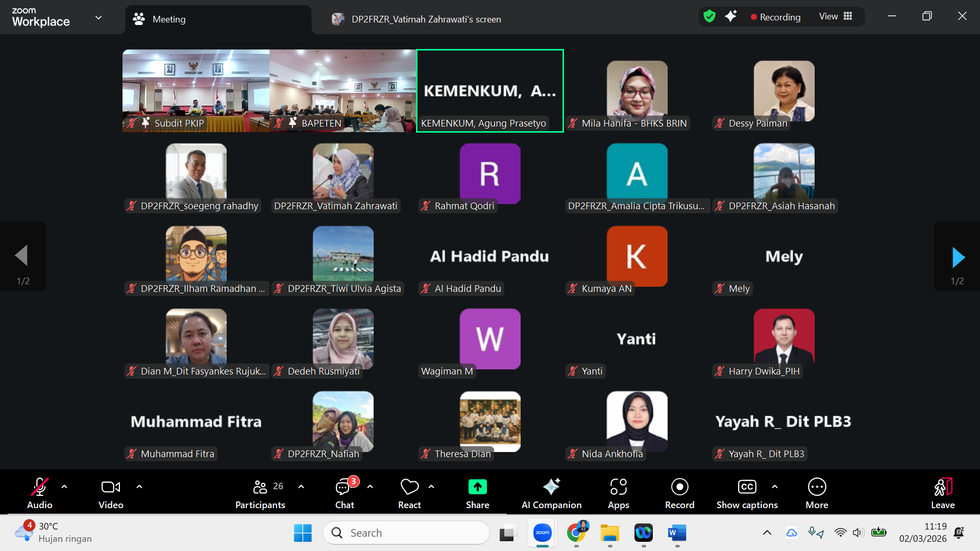Click the green Share screen button

click(477, 487)
